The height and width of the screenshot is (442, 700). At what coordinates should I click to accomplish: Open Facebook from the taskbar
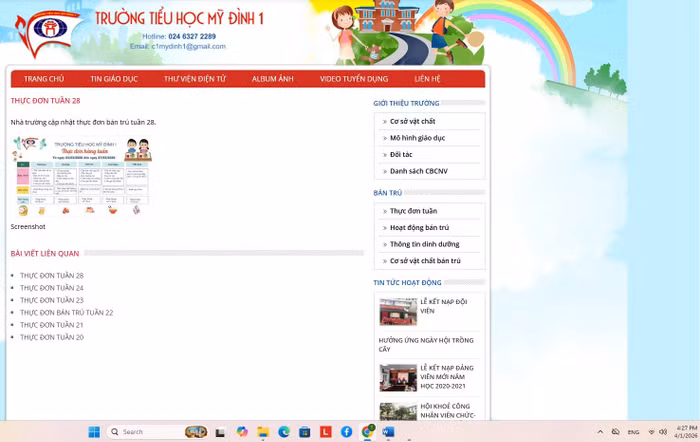click(x=346, y=432)
